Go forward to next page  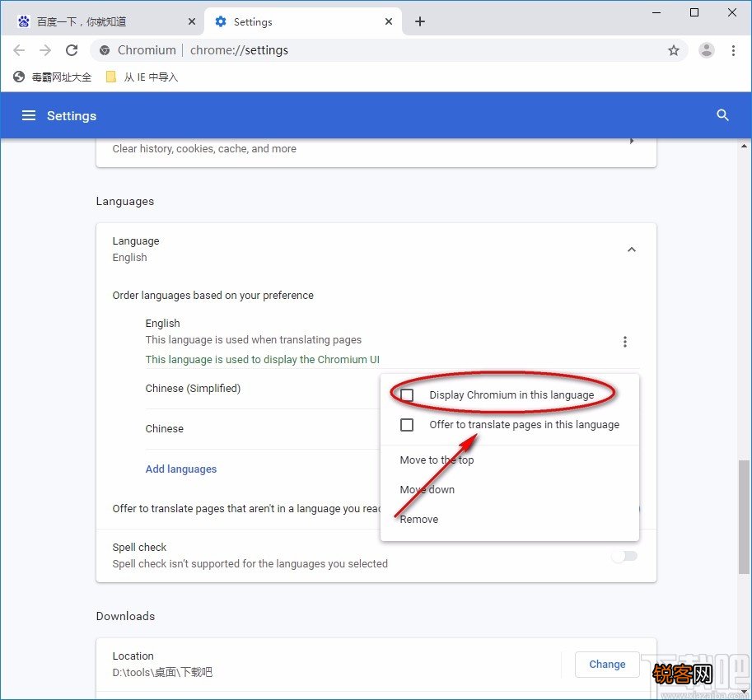(x=45, y=50)
